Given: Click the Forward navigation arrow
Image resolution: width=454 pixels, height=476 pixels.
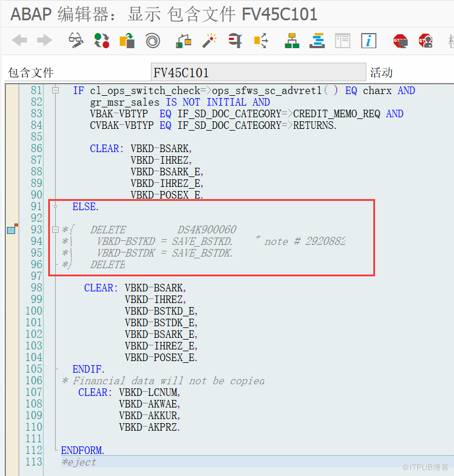Looking at the screenshot, I should [44, 41].
